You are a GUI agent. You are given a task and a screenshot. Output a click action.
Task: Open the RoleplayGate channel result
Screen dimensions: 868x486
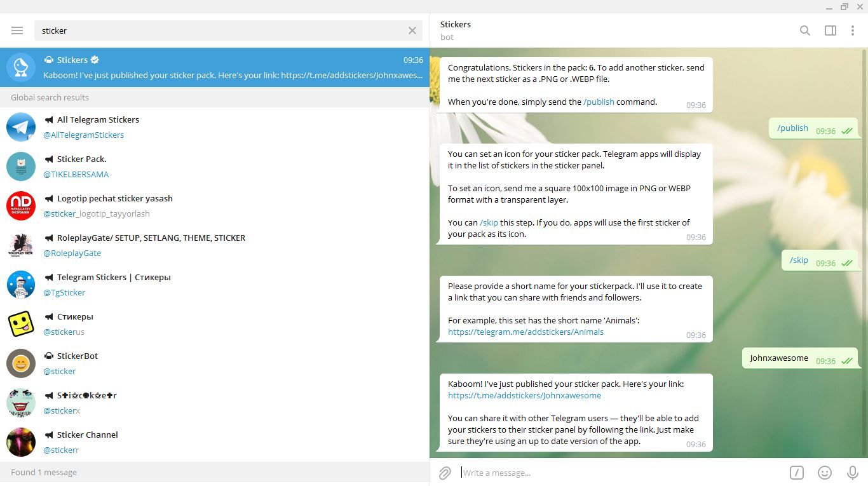tap(215, 245)
